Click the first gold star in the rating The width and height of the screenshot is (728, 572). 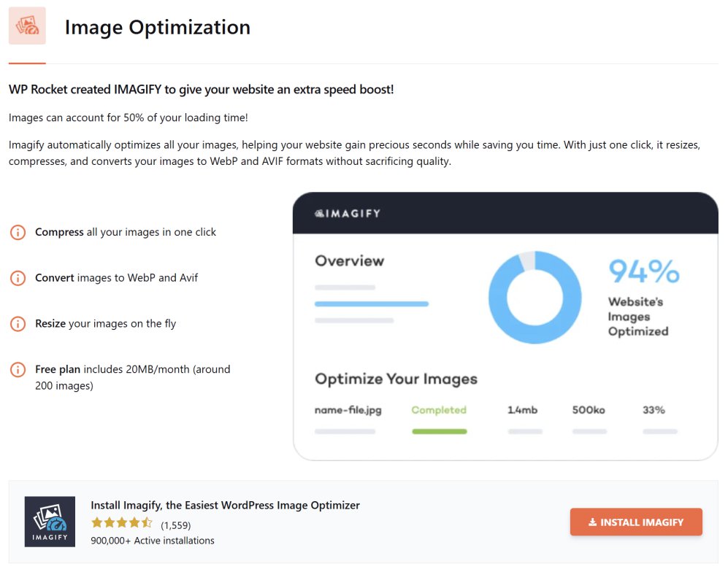pyautogui.click(x=95, y=522)
